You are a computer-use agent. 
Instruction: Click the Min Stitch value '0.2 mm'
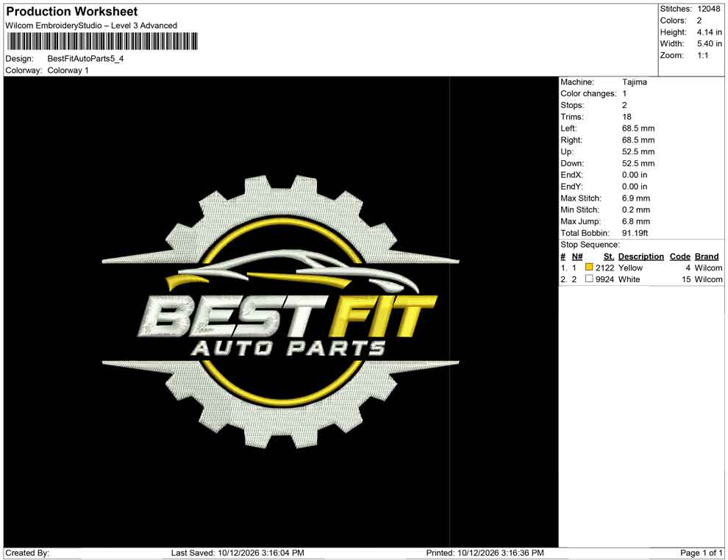pos(636,209)
